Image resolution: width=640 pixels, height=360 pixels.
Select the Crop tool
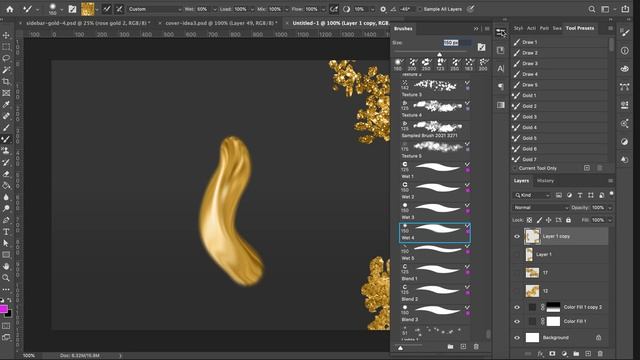coord(6,82)
